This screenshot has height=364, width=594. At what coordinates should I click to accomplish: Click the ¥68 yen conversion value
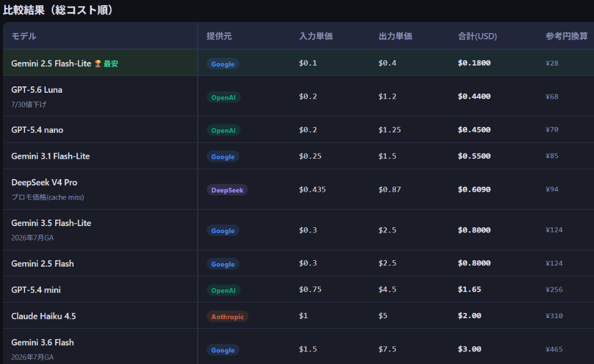click(x=552, y=96)
